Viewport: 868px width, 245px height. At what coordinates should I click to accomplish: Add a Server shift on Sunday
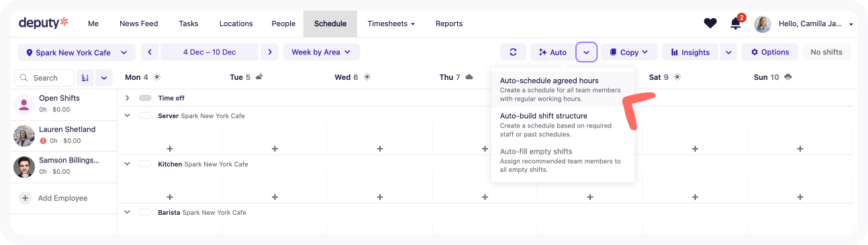[x=800, y=148]
